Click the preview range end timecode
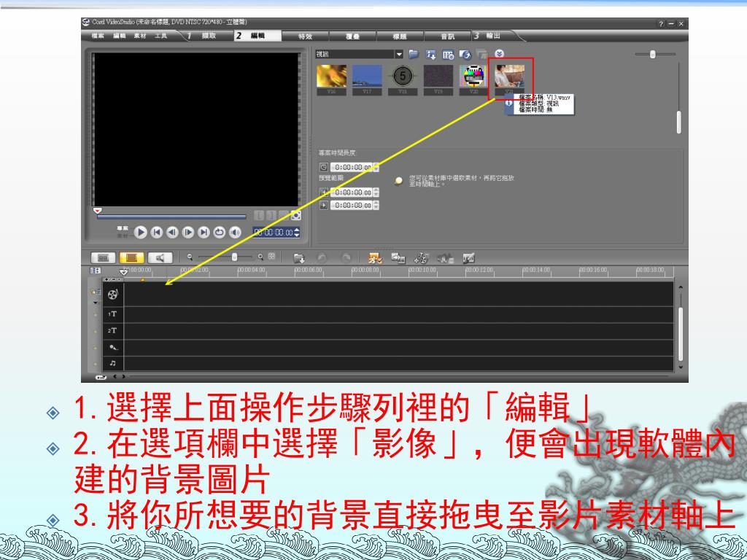Viewport: 747px width, 560px height. click(x=353, y=205)
